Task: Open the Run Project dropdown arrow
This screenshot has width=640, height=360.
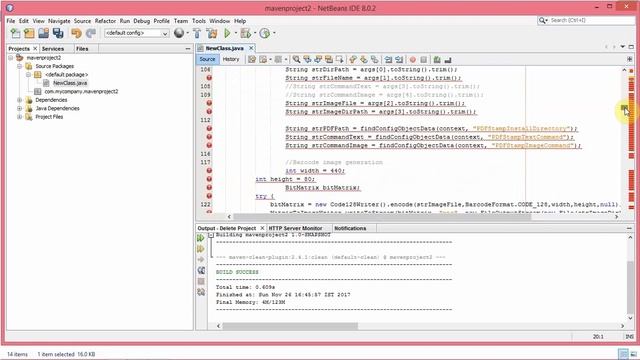Action: tap(236, 33)
